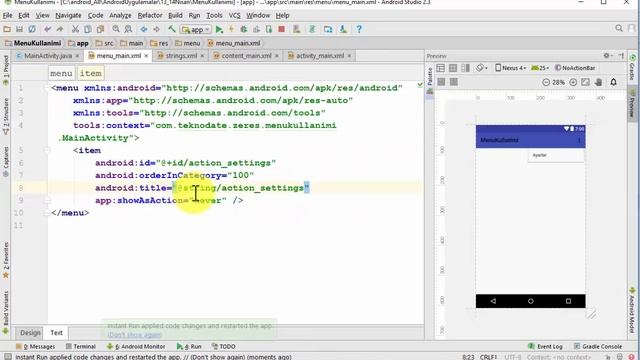This screenshot has width=640, height=360.
Task: Click the Synchronize toolbar icon
Action: point(32,29)
